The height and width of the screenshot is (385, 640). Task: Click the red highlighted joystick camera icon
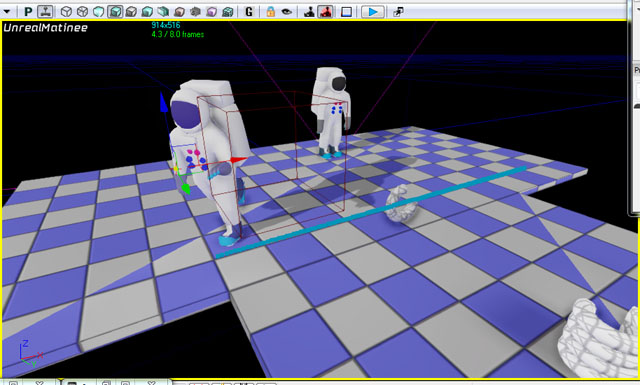(325, 12)
